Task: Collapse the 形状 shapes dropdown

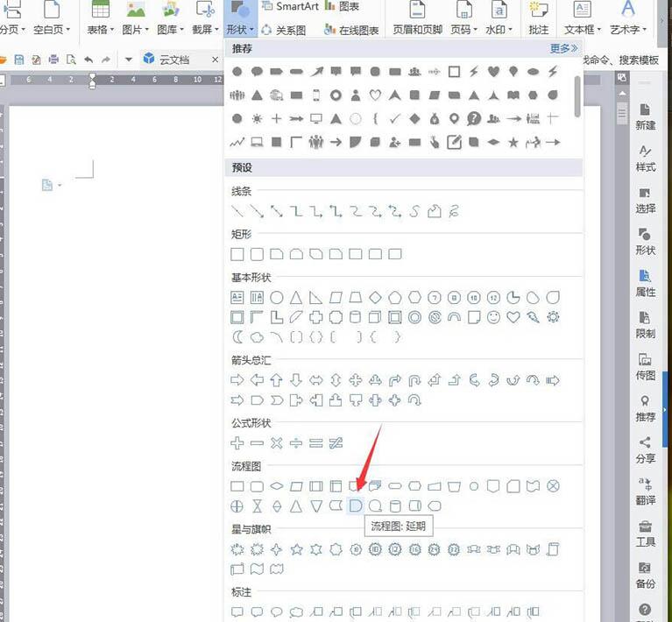Action: tap(239, 19)
